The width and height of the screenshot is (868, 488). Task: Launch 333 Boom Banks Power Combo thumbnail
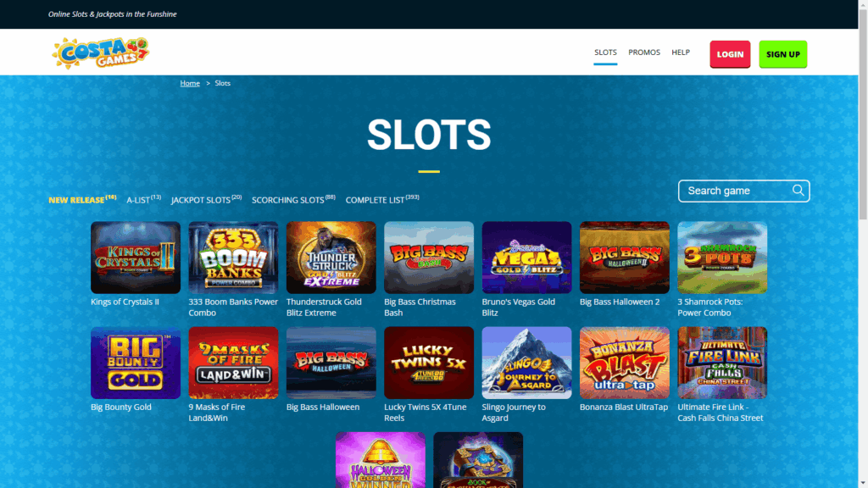(x=233, y=258)
